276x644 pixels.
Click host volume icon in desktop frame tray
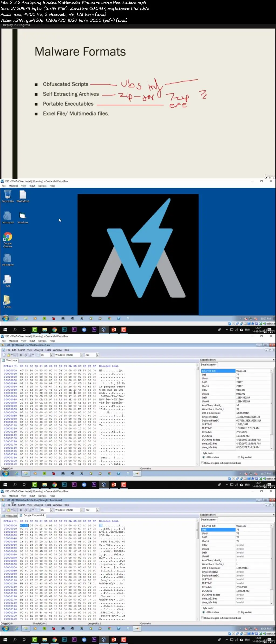point(236,330)
